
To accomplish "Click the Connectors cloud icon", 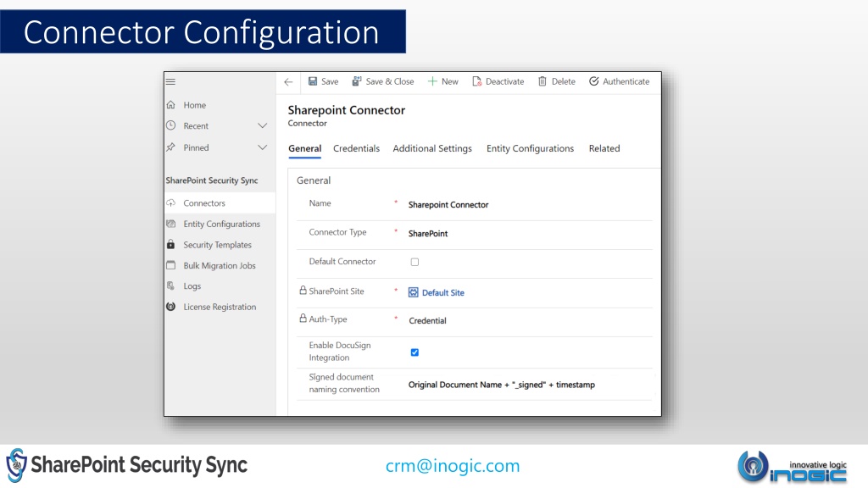I will 171,203.
